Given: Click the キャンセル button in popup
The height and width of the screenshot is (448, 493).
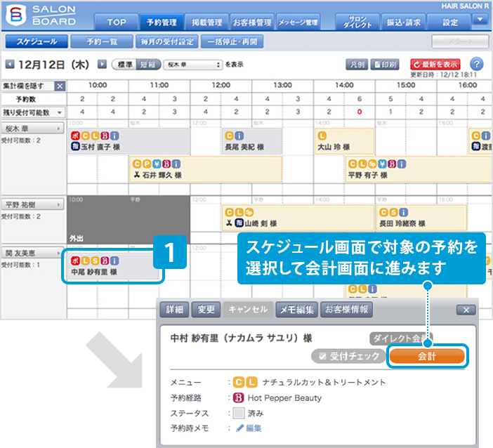Looking at the screenshot, I should 248,310.
